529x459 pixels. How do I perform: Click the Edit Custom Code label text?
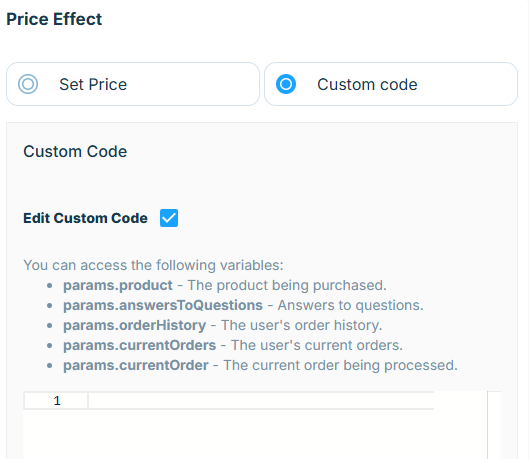coord(85,218)
